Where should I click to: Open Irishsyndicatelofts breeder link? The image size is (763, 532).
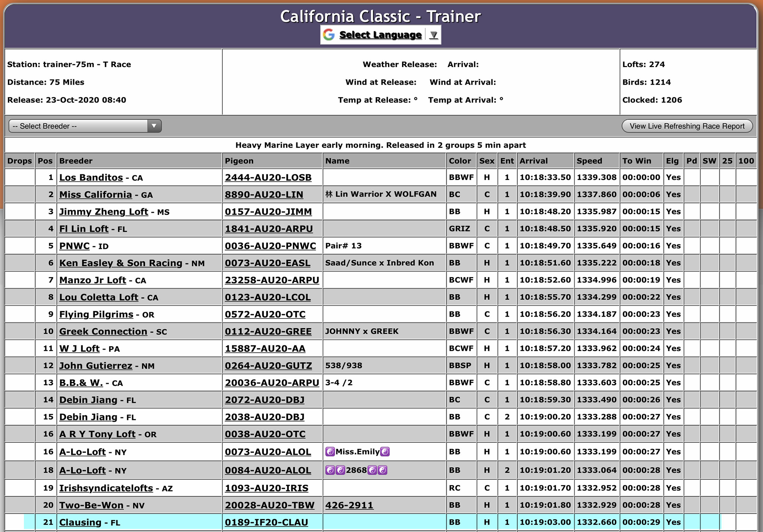106,488
